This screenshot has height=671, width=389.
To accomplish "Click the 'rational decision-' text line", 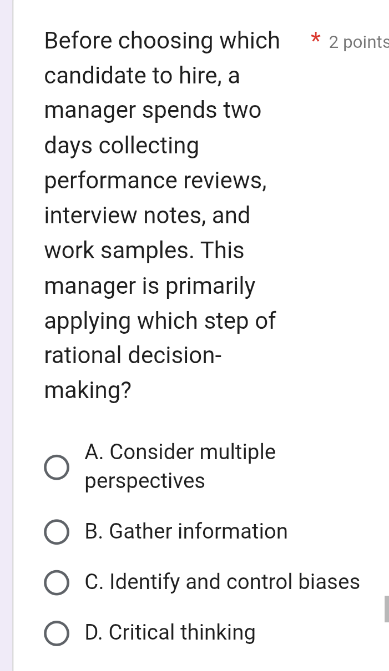I will click(x=133, y=356).
